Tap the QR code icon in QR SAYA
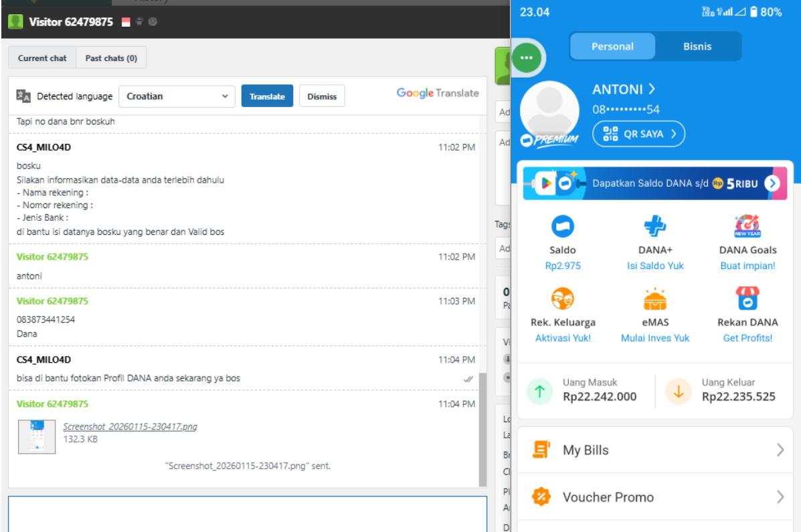The width and height of the screenshot is (801, 532). (x=610, y=134)
